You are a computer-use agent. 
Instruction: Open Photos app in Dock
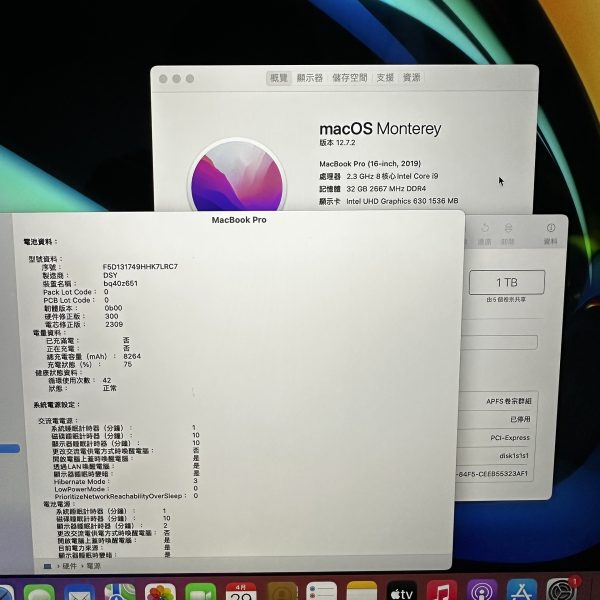coord(160,592)
